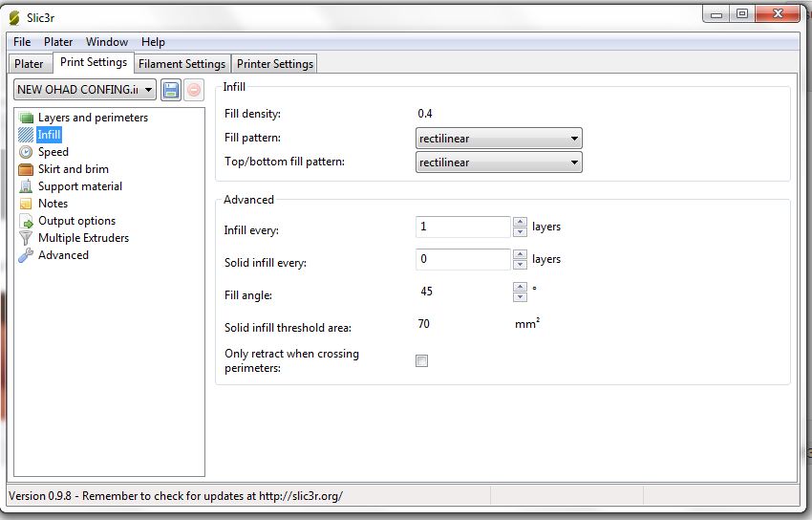Close the Slic3r window
Screen dimensions: 812x520
778,14
